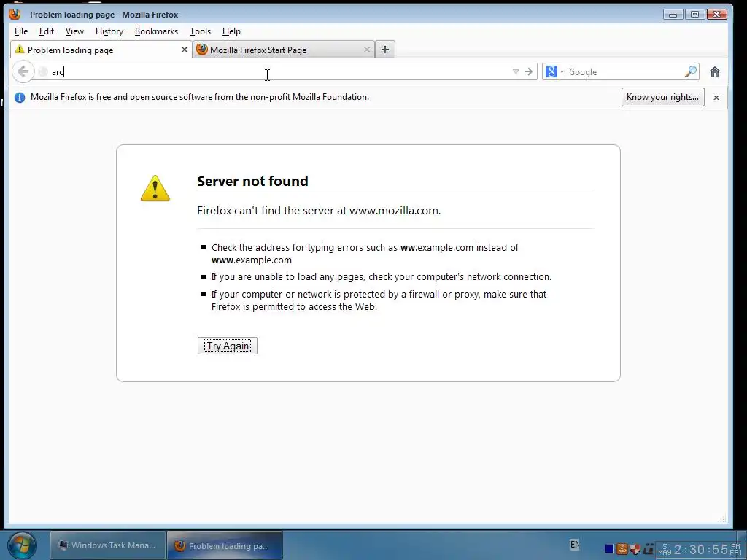Open the Google search engine selector
The image size is (747, 560).
click(554, 72)
